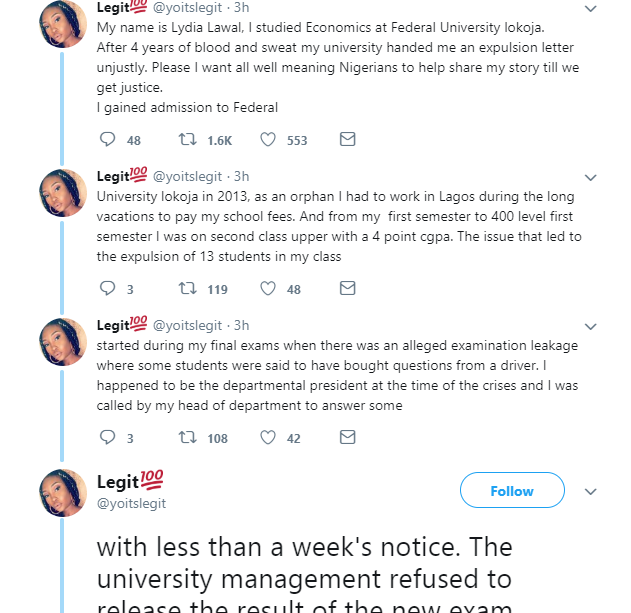Open the large avatar beside the Follow button
The image size is (631, 613).
62,493
